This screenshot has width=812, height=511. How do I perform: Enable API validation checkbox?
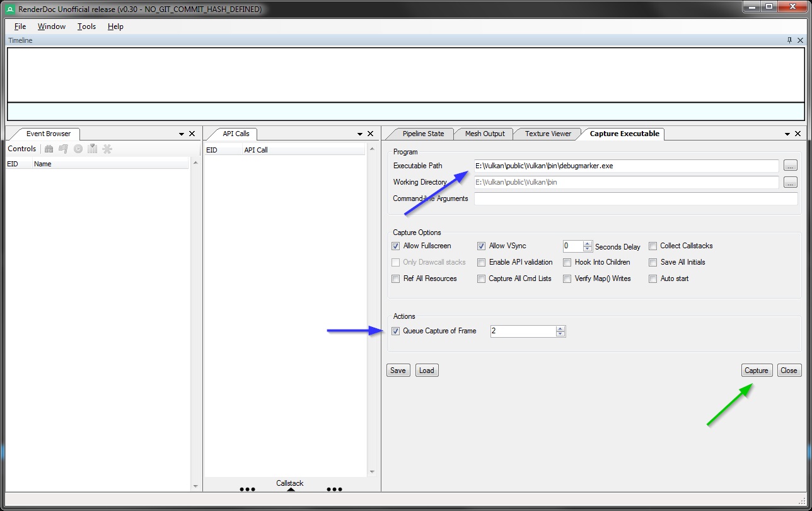[481, 262]
